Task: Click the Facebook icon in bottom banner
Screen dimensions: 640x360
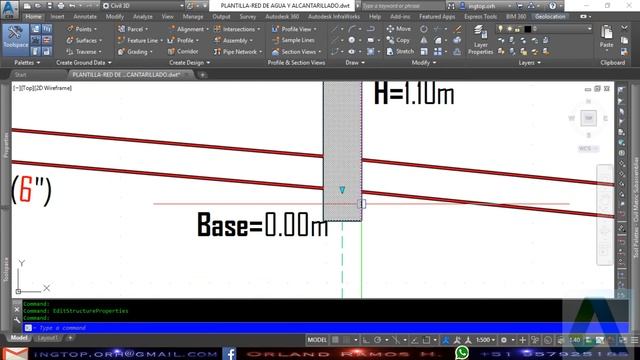Action: point(229,353)
